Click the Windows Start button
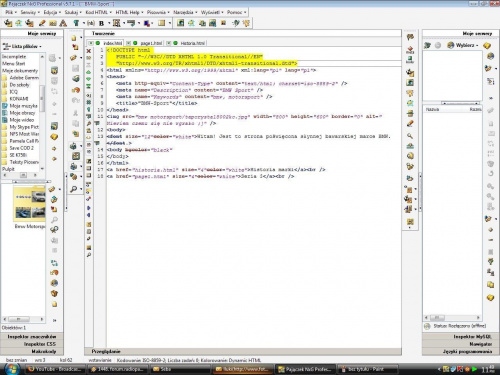 pos(11,369)
